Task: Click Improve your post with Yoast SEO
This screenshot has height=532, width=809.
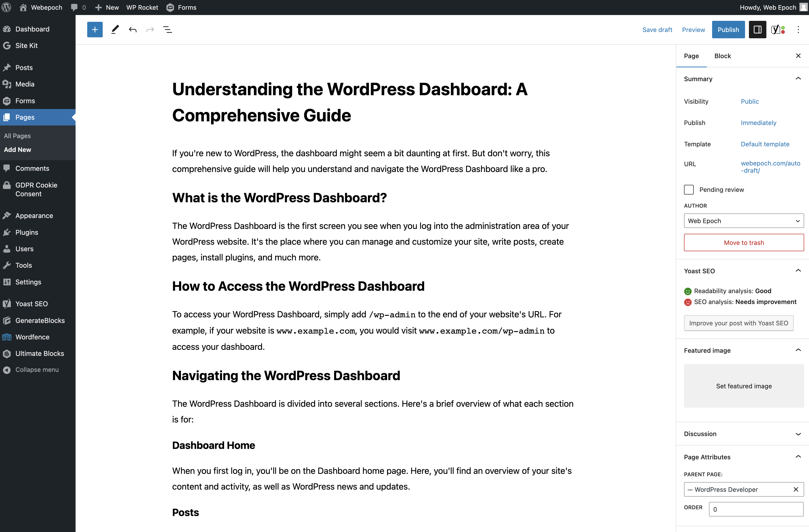Action: tap(738, 323)
